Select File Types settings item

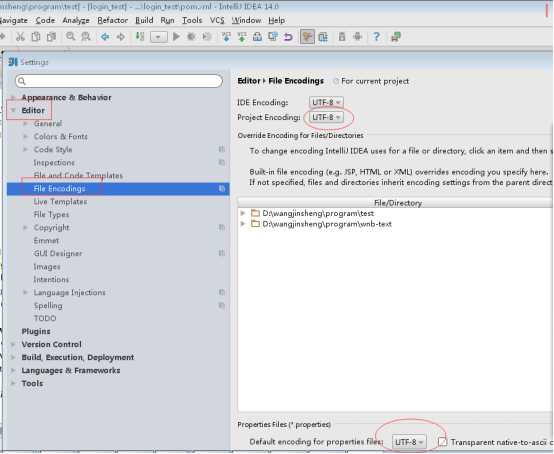pos(51,214)
